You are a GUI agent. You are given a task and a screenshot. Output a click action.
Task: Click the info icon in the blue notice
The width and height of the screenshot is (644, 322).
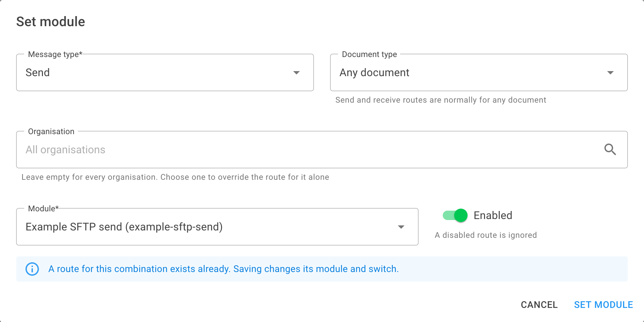point(32,269)
